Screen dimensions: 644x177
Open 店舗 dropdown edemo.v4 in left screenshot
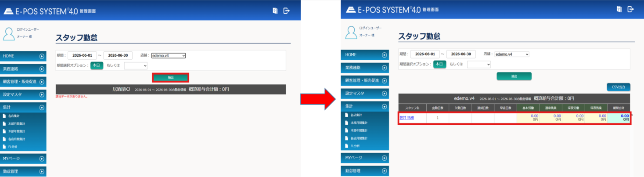tap(169, 55)
